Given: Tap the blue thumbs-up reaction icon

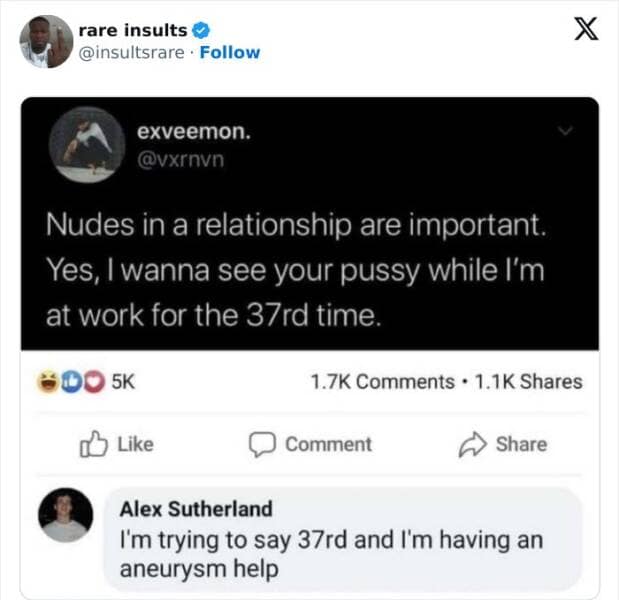Looking at the screenshot, I should click(x=71, y=382).
